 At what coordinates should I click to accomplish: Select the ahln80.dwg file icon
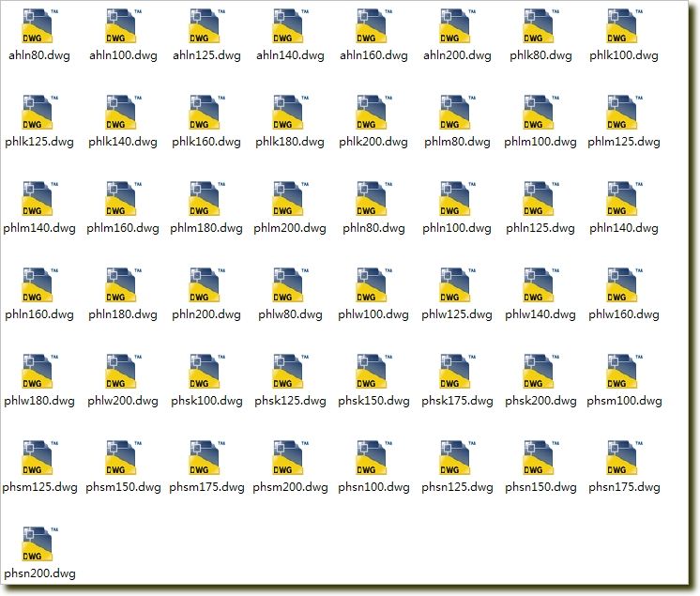point(38,26)
